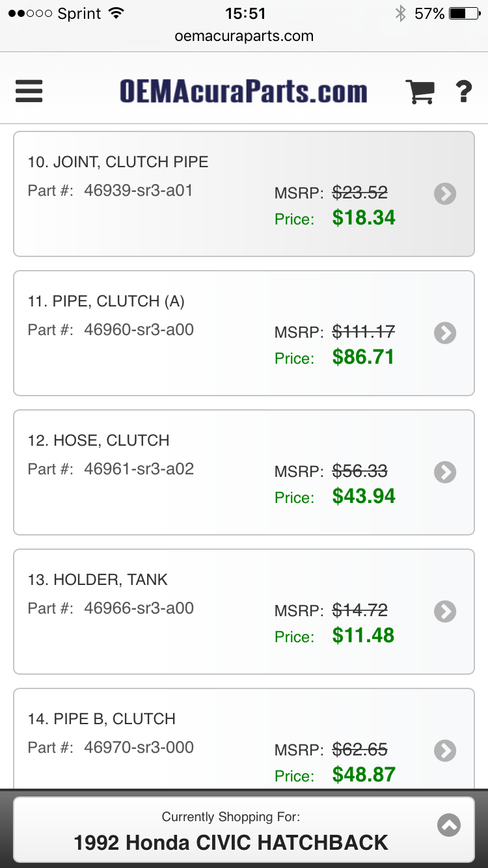Open the hamburger navigation menu
The width and height of the screenshot is (488, 868).
[x=29, y=91]
